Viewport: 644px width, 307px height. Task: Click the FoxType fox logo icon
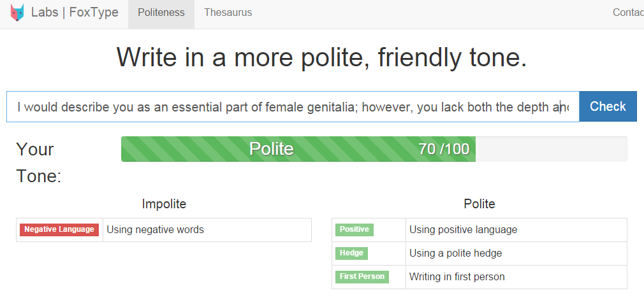click(x=17, y=13)
